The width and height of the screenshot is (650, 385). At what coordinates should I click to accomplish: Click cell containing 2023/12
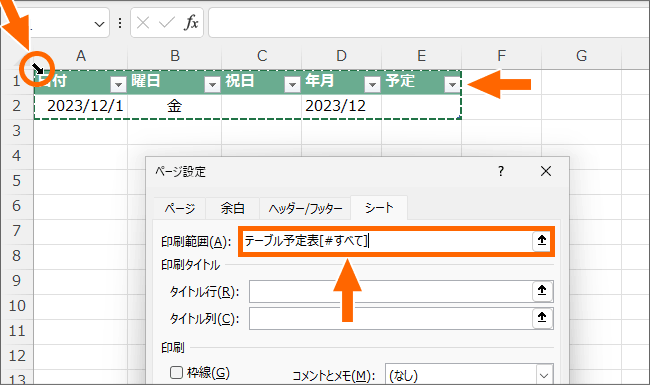click(342, 106)
